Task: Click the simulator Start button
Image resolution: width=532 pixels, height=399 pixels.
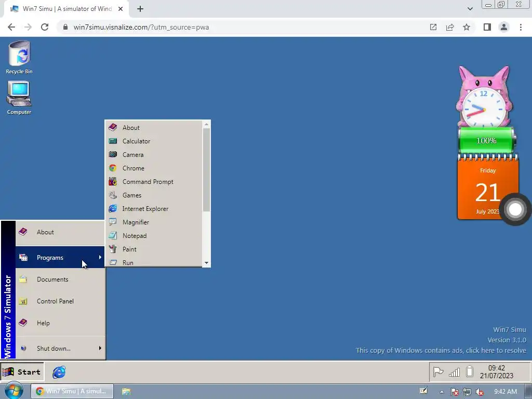Action: [x=22, y=372]
